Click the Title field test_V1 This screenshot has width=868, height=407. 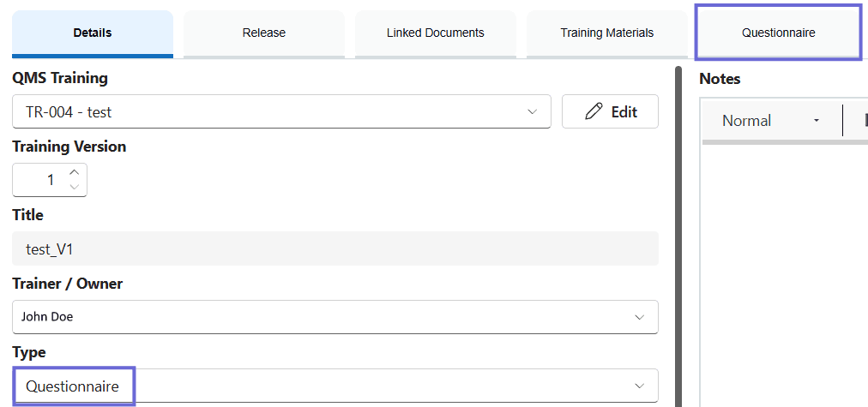click(x=335, y=248)
